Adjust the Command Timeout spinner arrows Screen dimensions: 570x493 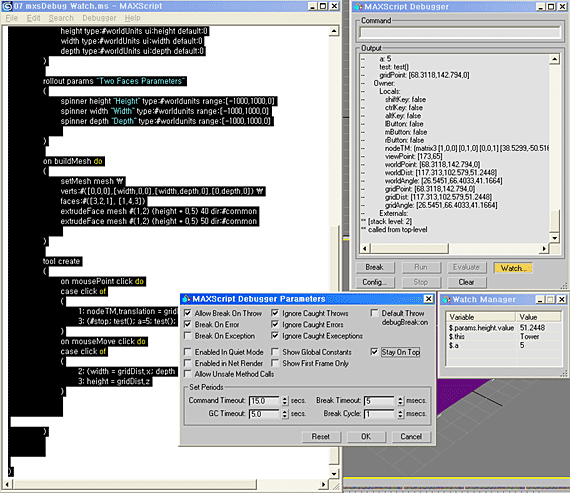click(285, 401)
